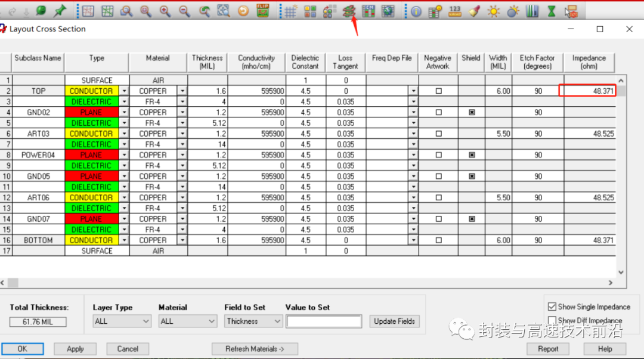This screenshot has height=359, width=644.
Task: Click the Show Property table icon
Action: coord(435,11)
